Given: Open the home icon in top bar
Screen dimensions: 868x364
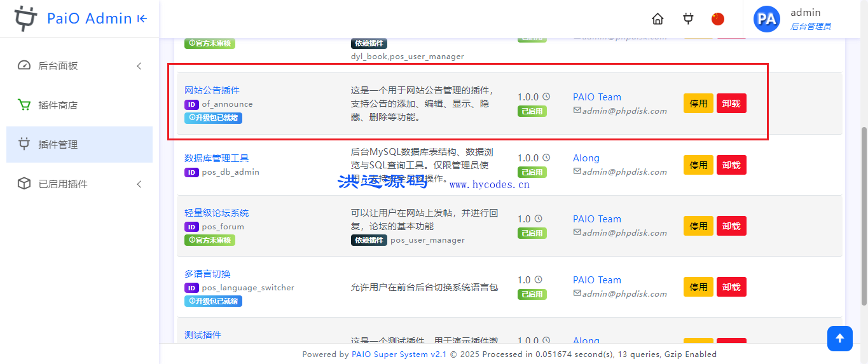Looking at the screenshot, I should tap(658, 19).
